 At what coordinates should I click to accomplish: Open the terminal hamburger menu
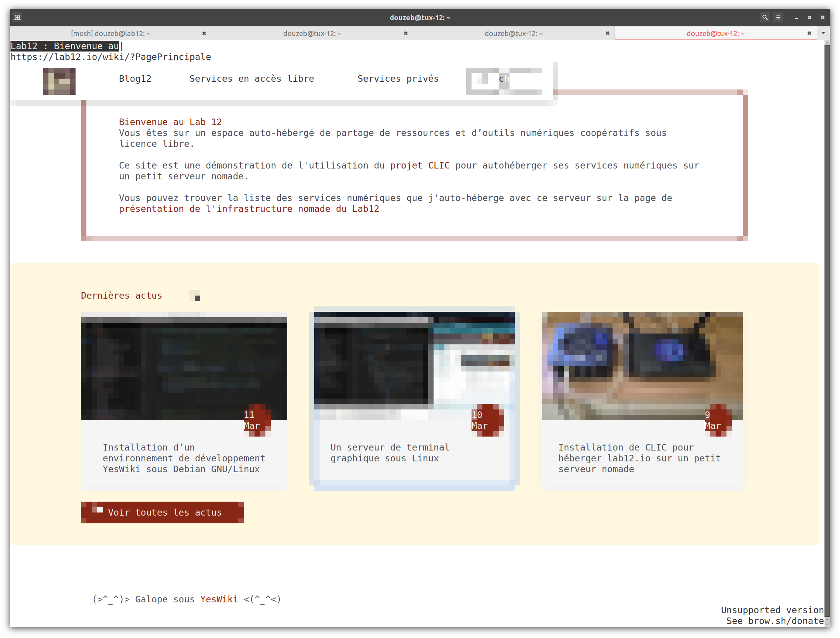point(778,17)
